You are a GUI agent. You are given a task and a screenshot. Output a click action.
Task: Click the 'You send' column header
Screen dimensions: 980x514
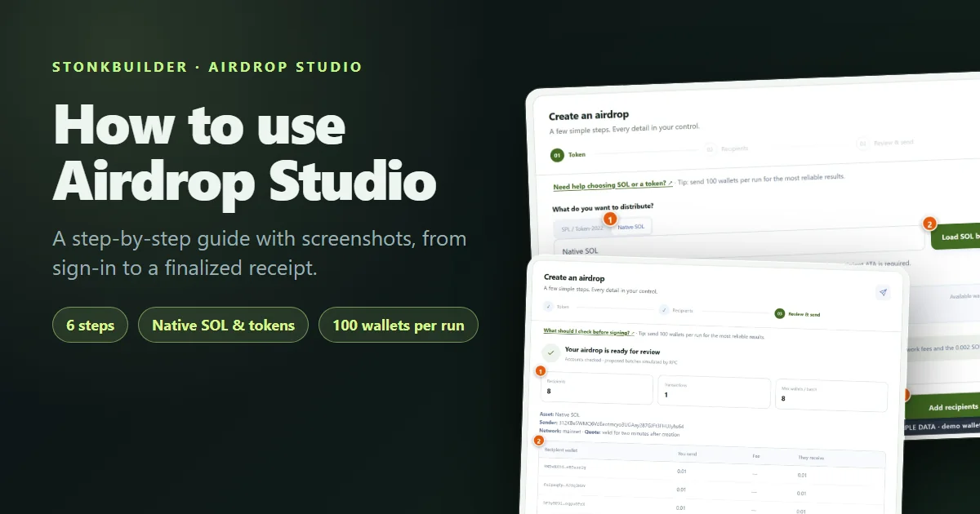(x=688, y=454)
